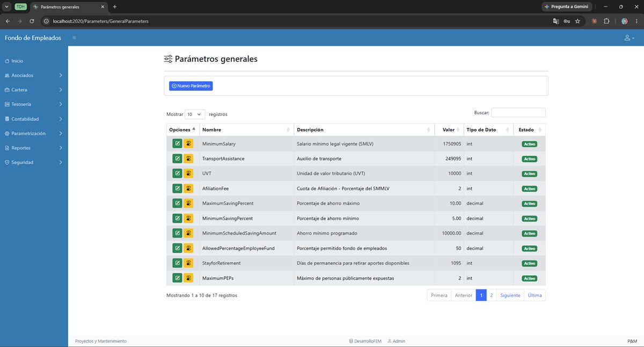644x347 pixels.
Task: Sort table by Descripción column
Action: pyautogui.click(x=364, y=129)
